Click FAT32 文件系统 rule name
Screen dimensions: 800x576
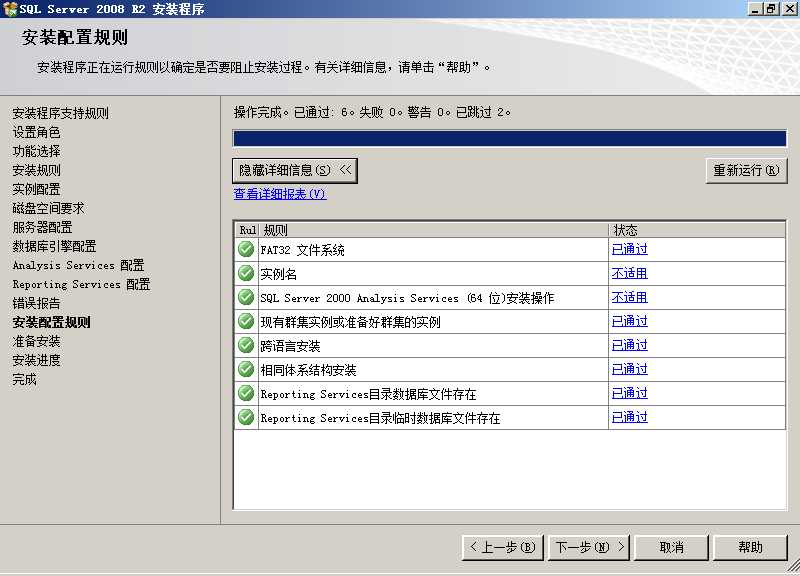coord(303,250)
